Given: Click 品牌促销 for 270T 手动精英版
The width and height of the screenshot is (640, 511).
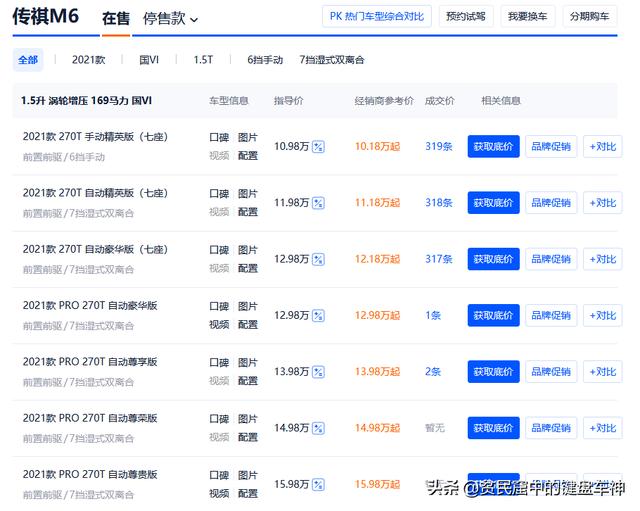Looking at the screenshot, I should [x=551, y=147].
